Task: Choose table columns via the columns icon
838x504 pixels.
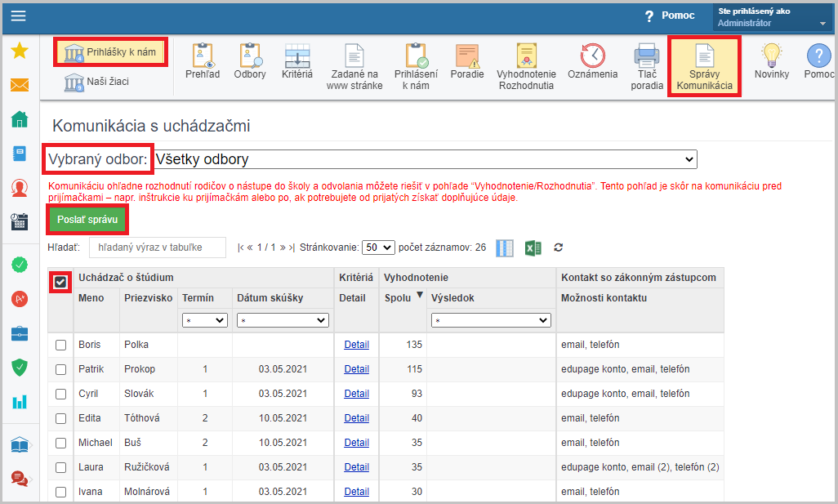Action: pyautogui.click(x=505, y=248)
